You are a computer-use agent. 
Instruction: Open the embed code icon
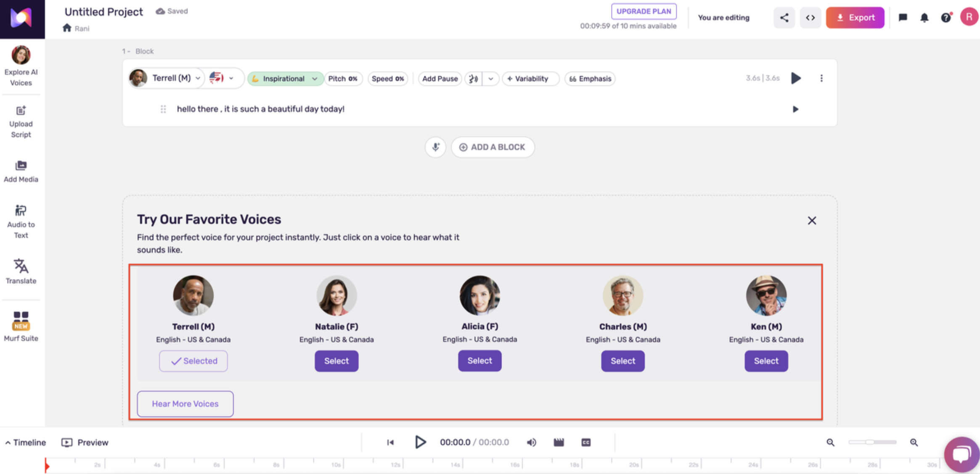[x=810, y=18]
